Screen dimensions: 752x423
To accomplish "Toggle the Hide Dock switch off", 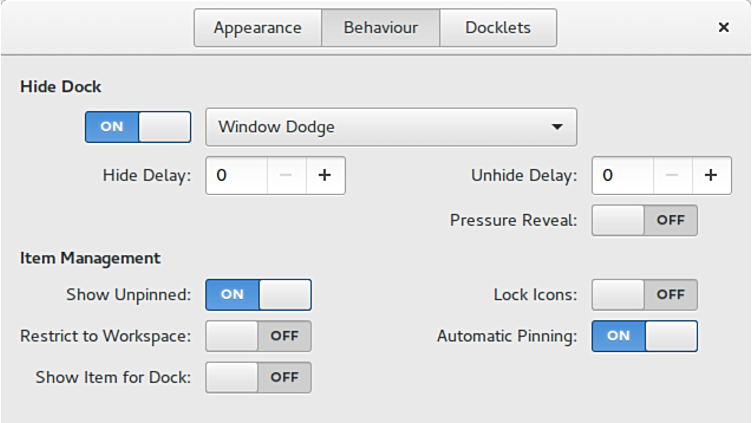I will click(138, 127).
